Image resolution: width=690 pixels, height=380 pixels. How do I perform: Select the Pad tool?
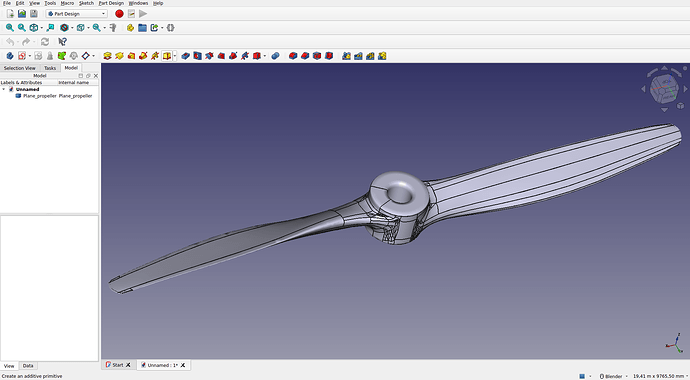pyautogui.click(x=107, y=56)
